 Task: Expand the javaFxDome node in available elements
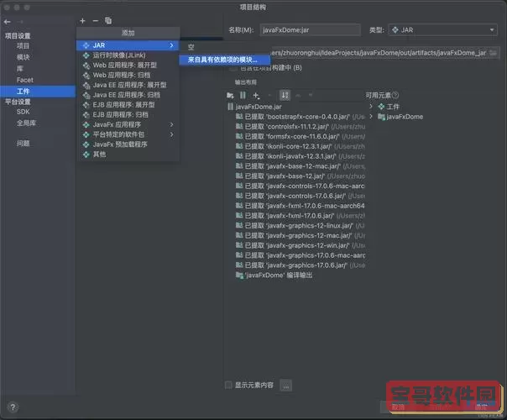[371, 116]
